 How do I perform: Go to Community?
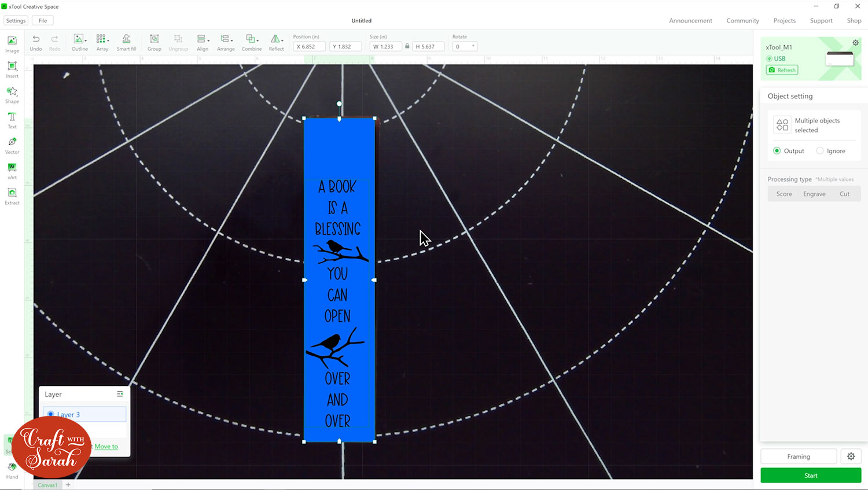(x=742, y=20)
